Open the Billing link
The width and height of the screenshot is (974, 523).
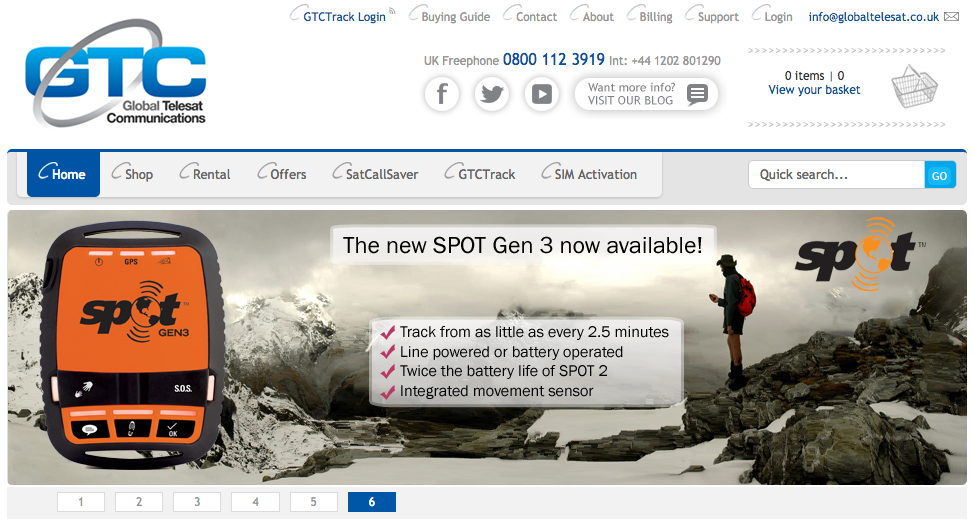(x=655, y=17)
